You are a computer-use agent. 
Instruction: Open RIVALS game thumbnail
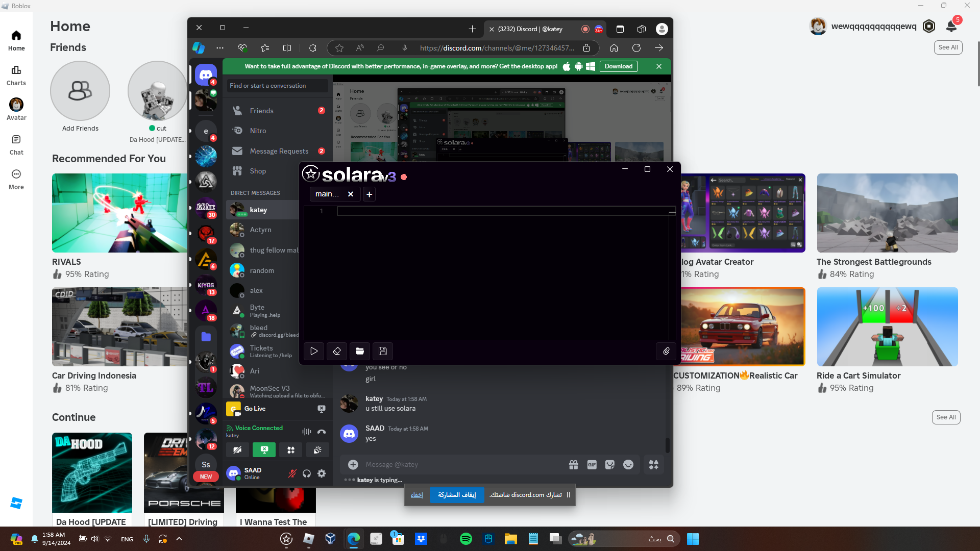click(120, 213)
